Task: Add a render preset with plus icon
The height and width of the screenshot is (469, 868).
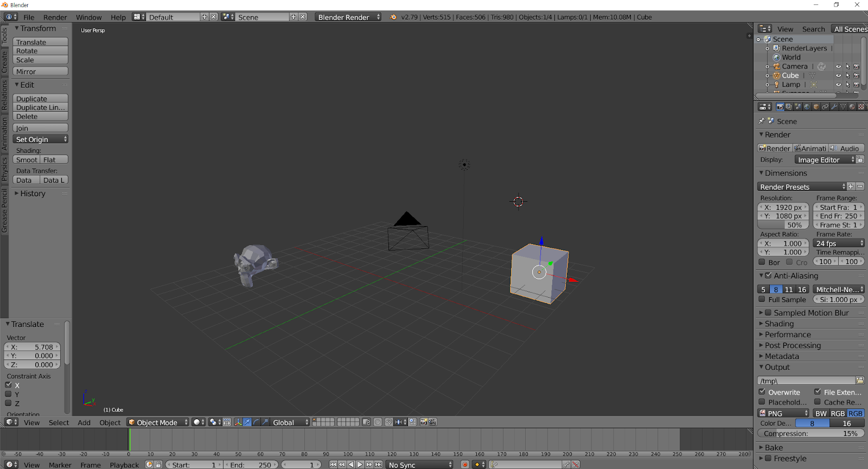Action: (851, 187)
